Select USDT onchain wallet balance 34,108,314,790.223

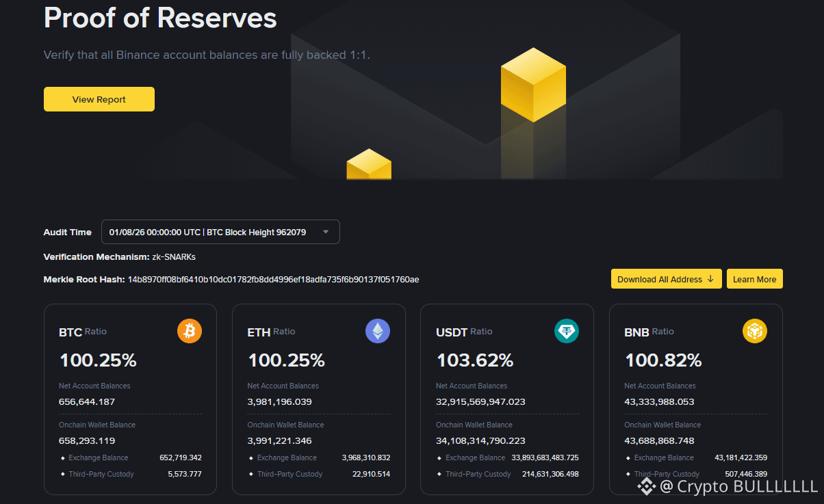tap(480, 440)
